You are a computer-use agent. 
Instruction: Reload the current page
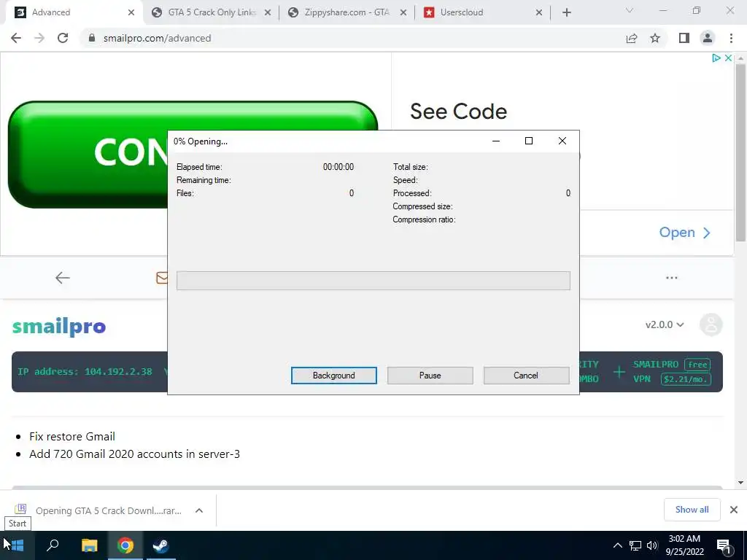point(63,38)
